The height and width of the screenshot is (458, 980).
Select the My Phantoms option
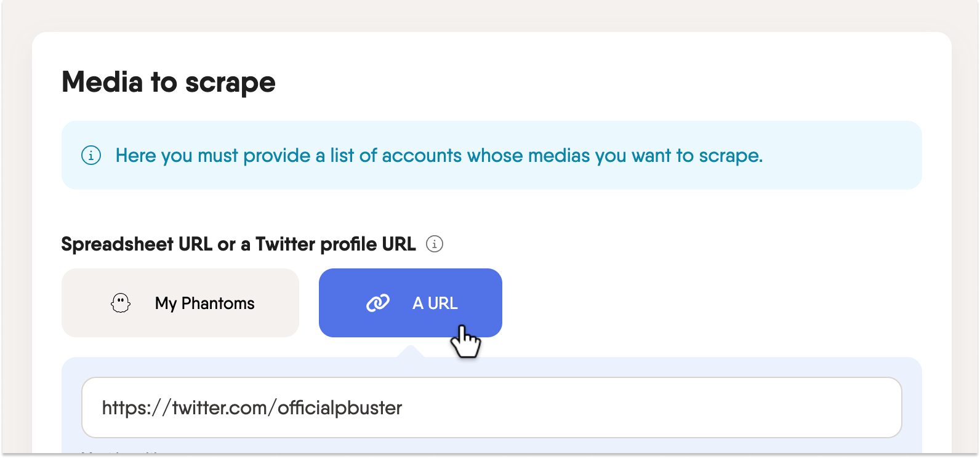coord(180,303)
